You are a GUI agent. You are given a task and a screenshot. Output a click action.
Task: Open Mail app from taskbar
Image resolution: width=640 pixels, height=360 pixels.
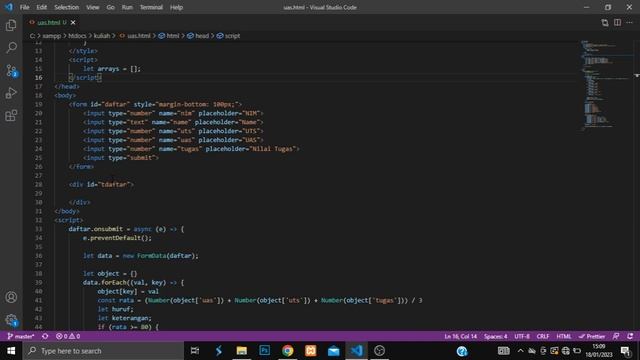[x=333, y=351]
